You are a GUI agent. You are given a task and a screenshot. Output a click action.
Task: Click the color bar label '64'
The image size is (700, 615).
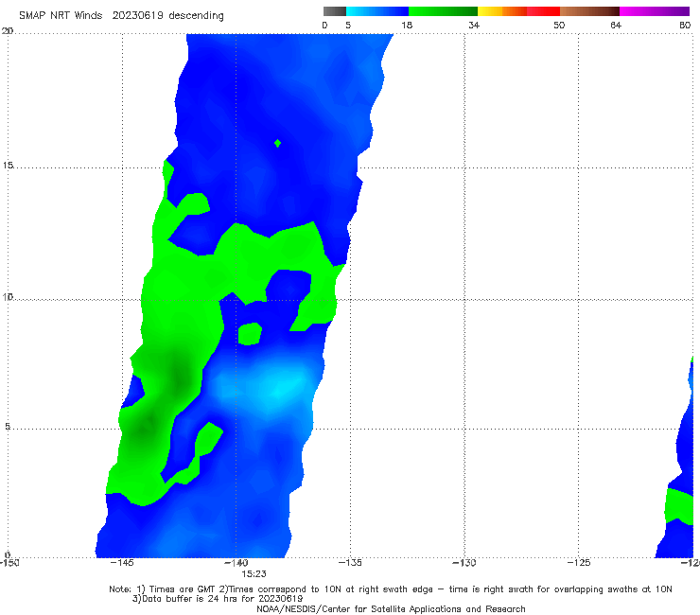616,25
